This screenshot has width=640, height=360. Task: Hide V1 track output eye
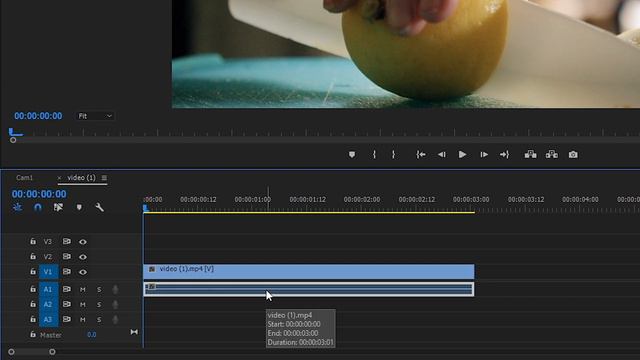point(83,272)
